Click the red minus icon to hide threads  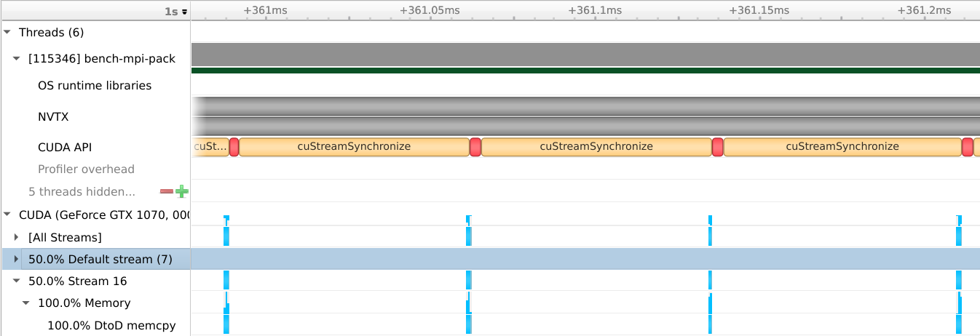[167, 192]
